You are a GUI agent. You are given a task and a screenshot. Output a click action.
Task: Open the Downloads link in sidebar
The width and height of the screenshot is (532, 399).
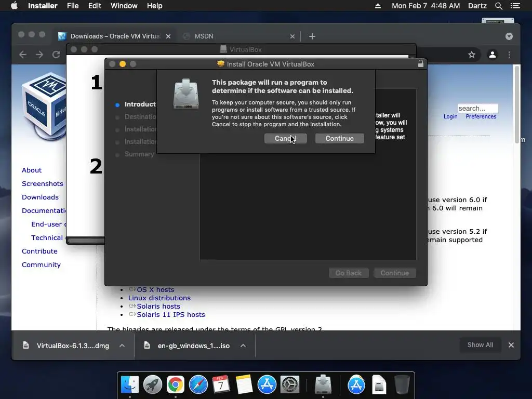click(x=40, y=197)
